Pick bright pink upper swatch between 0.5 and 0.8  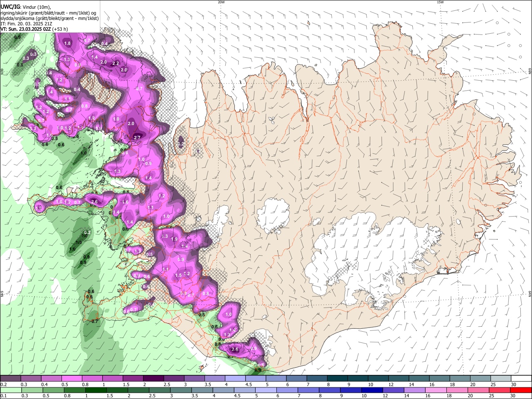point(71,379)
